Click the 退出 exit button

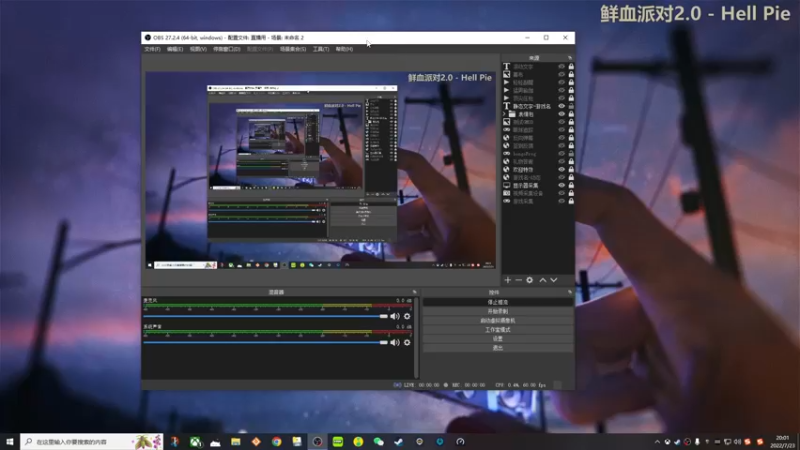pyautogui.click(x=497, y=348)
